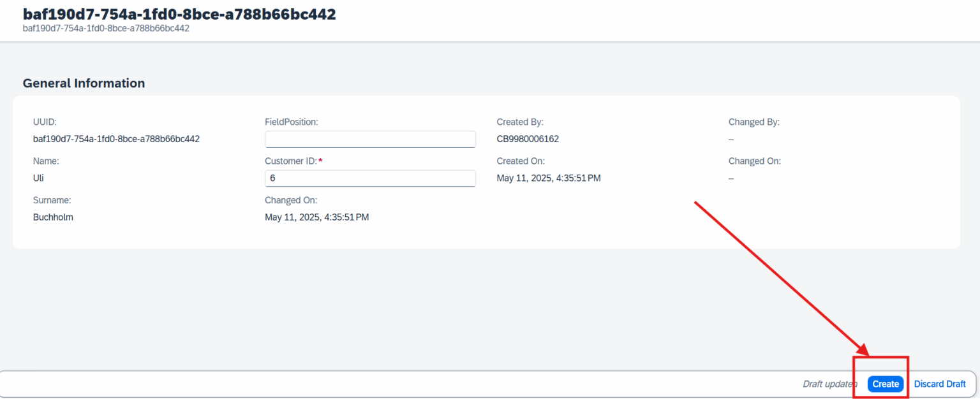Click the Changed By label
This screenshot has width=980, height=399.
pos(754,122)
